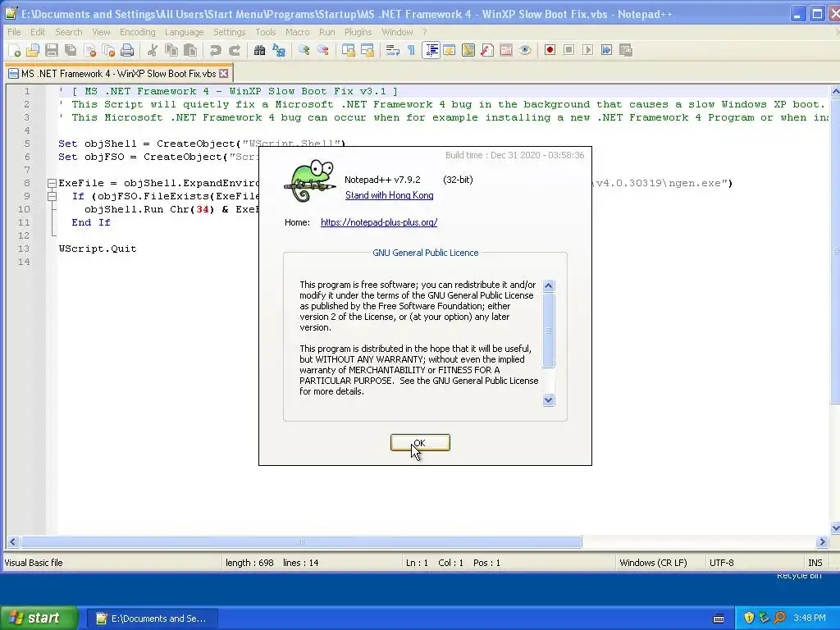Collapse the If block fold on line 9
Screen dimensions: 840x630
(52, 197)
